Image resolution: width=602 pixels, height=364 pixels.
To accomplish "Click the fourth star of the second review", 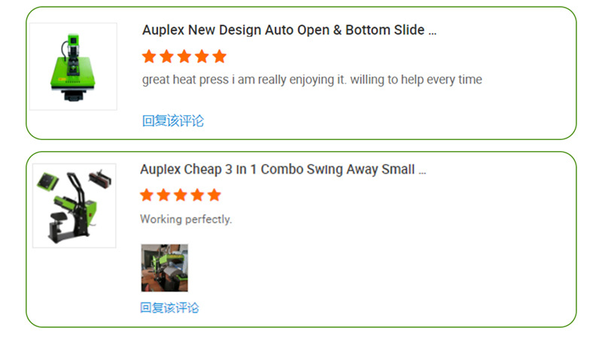I will [x=197, y=195].
